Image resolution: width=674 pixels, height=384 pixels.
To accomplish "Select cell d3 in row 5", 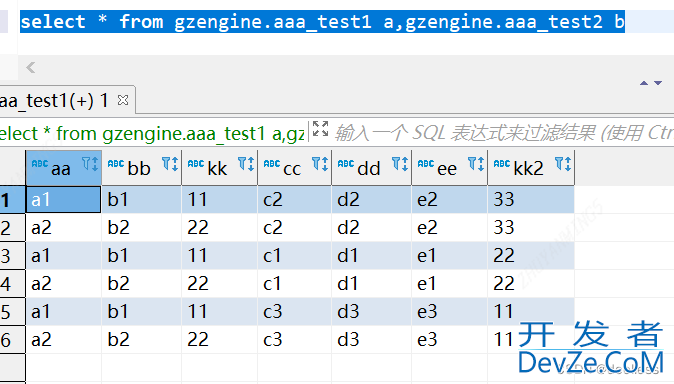I will [x=372, y=312].
